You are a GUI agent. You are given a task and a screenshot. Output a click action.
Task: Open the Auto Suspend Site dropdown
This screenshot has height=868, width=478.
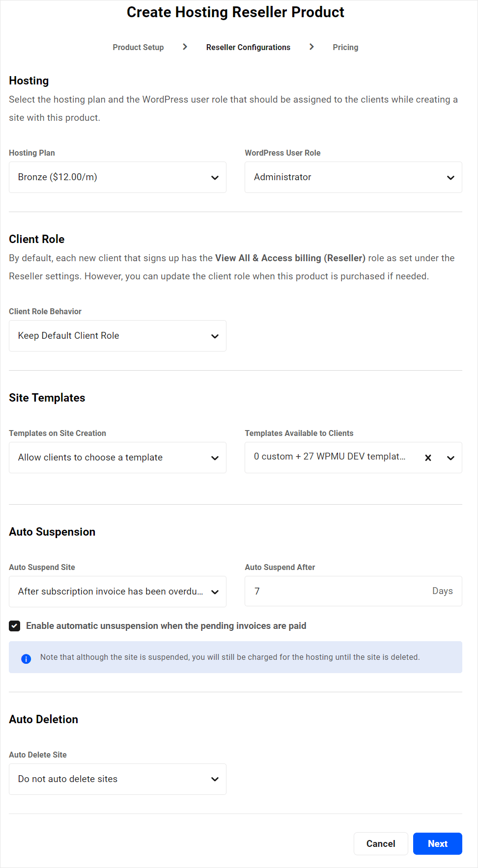pyautogui.click(x=117, y=592)
